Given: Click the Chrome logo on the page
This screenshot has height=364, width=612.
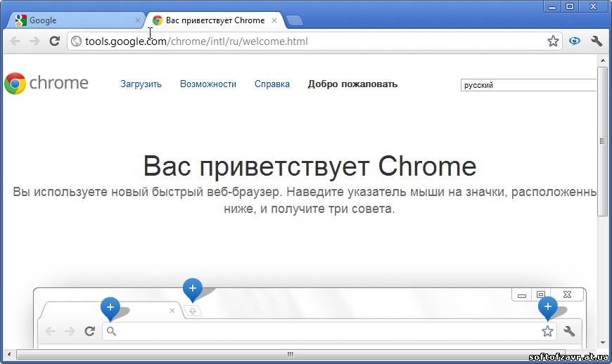Looking at the screenshot, I should coord(46,83).
